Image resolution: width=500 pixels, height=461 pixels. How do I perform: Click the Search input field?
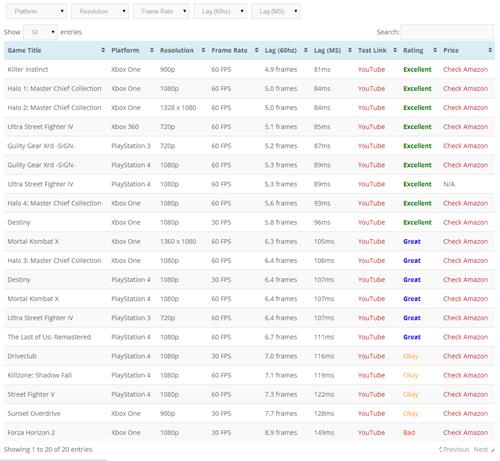pos(447,32)
